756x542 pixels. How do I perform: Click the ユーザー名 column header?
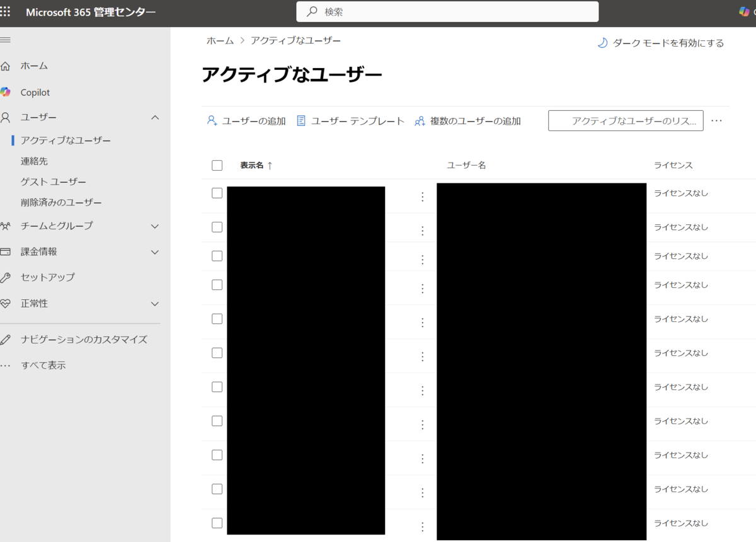coord(466,165)
